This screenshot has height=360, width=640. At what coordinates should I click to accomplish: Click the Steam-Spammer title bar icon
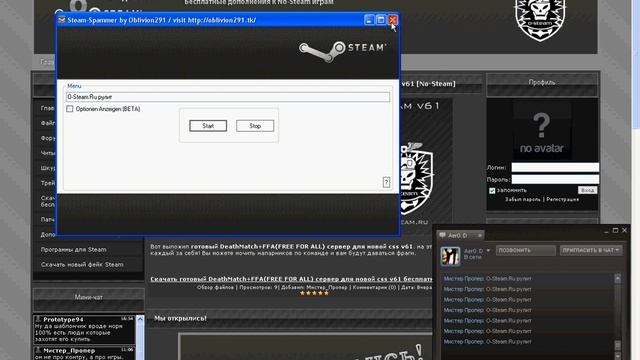pyautogui.click(x=62, y=20)
